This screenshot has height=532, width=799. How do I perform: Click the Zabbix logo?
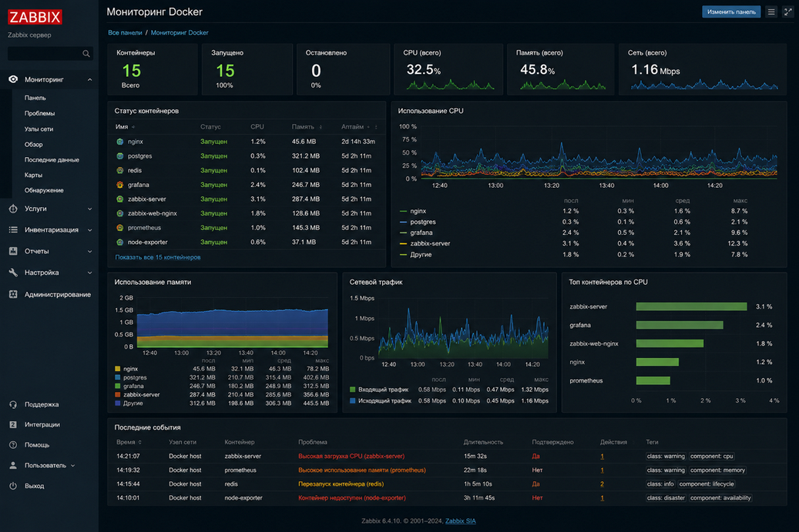coord(35,17)
